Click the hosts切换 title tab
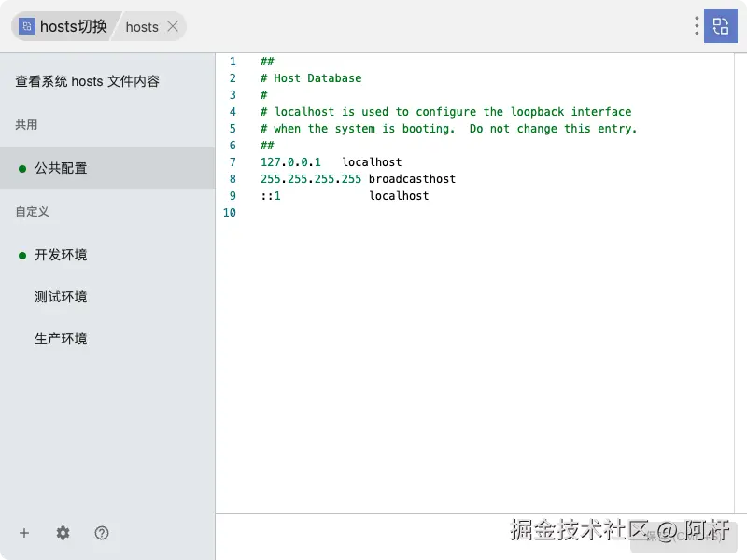The height and width of the screenshot is (560, 747). point(73,26)
